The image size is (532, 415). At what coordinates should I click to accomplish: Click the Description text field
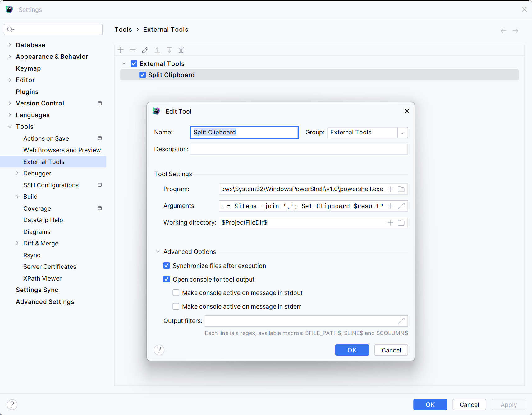point(299,149)
